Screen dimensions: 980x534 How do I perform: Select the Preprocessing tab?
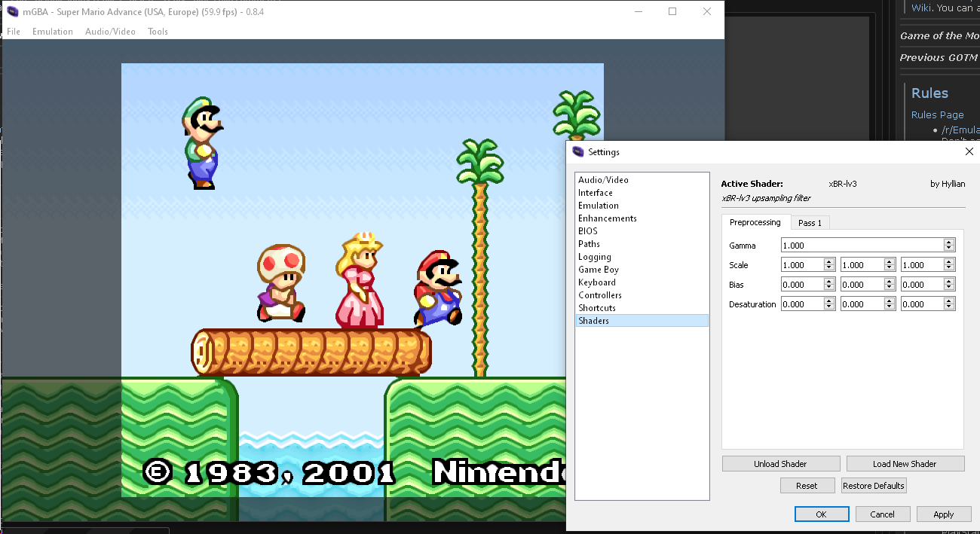[755, 222]
